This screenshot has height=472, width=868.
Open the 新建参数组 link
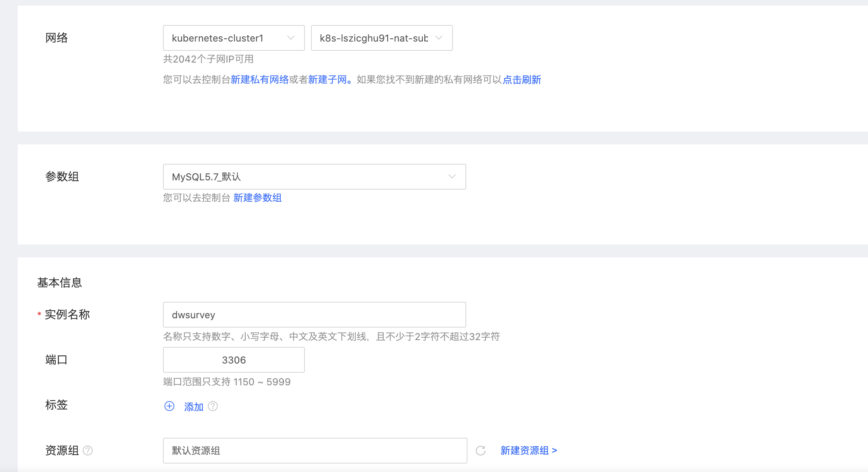[x=257, y=198]
